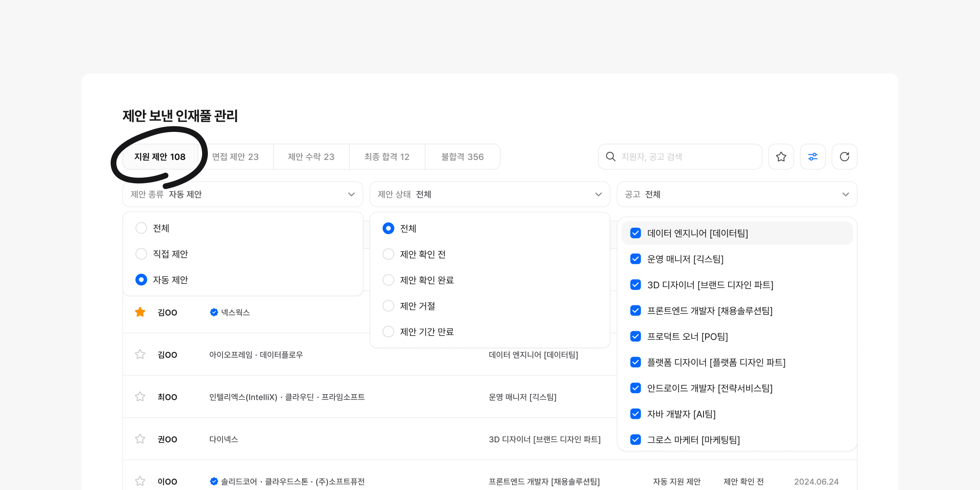
Task: Click 데이터 엔지니어 [데이터팀] text in list row
Action: pyautogui.click(x=533, y=355)
